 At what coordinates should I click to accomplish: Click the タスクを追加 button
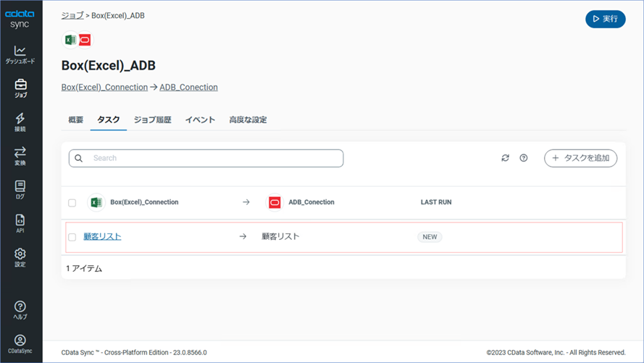[580, 158]
